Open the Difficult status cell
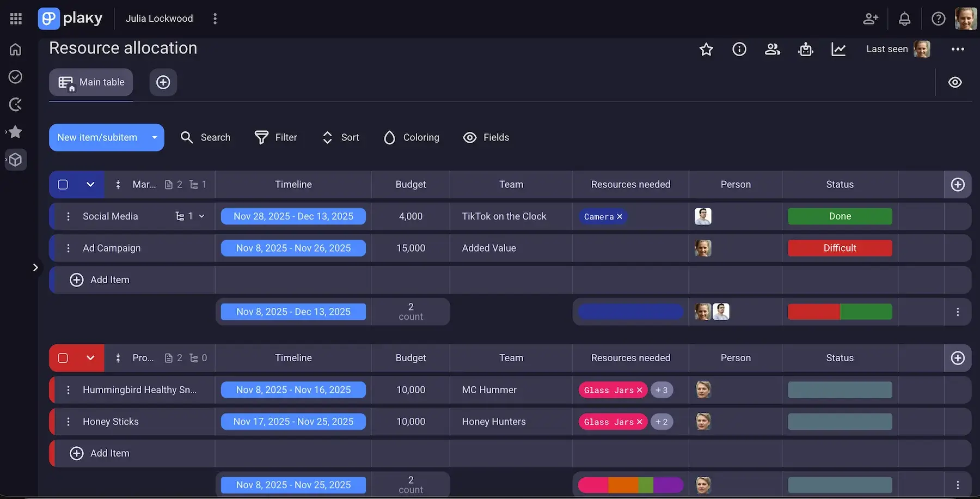Image resolution: width=980 pixels, height=499 pixels. (840, 248)
